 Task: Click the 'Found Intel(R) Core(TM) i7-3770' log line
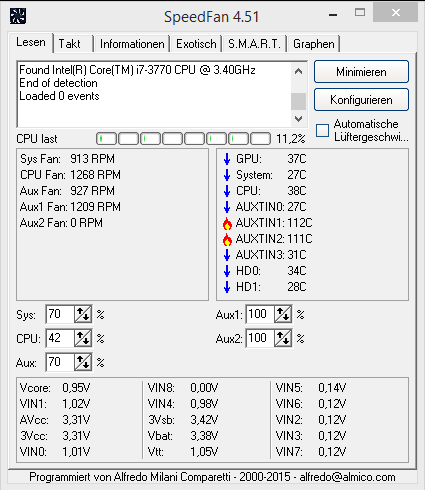[137, 70]
